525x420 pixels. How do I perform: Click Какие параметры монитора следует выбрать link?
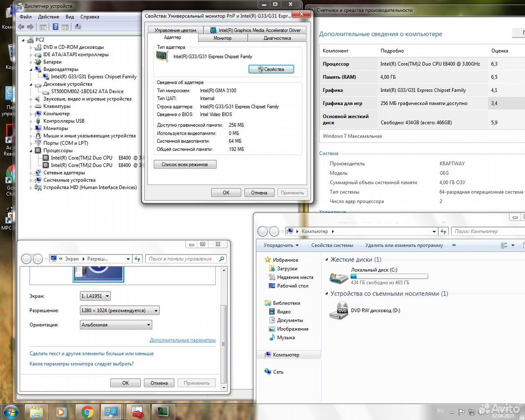tap(81, 364)
